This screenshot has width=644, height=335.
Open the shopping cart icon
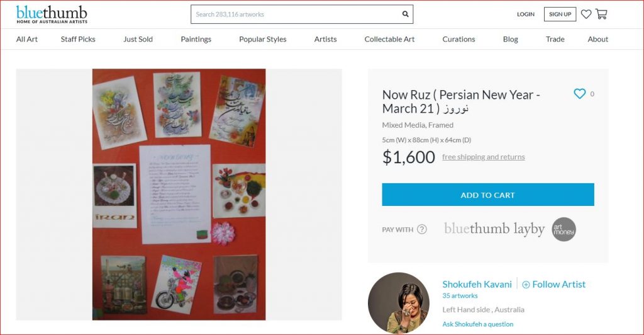click(x=601, y=14)
